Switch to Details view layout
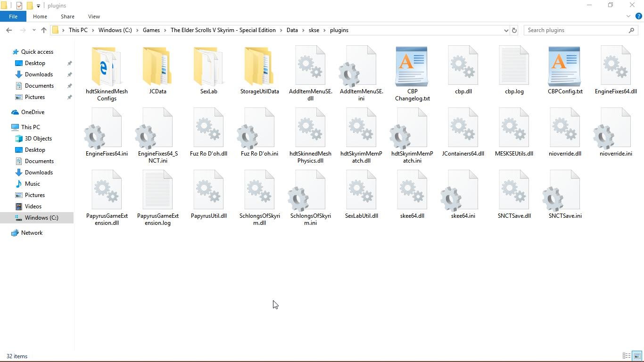 click(x=627, y=356)
